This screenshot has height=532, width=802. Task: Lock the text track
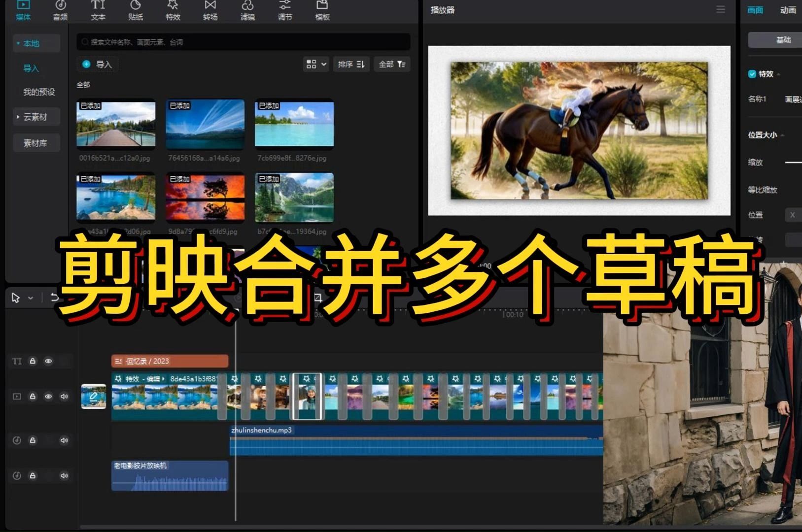(33, 361)
